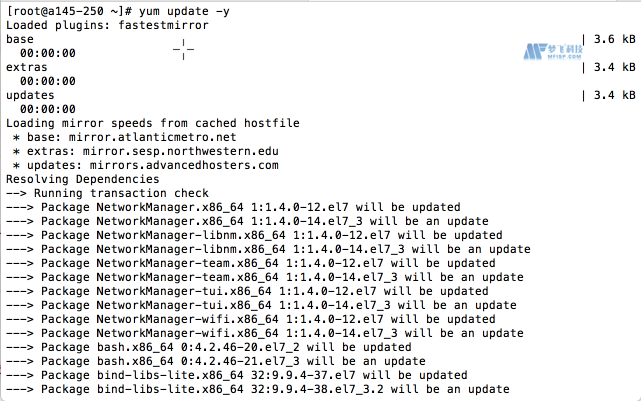Click the NetworkManager-tui 1.4.0-12.el7 package line
641x401 pixels.
tap(247, 291)
